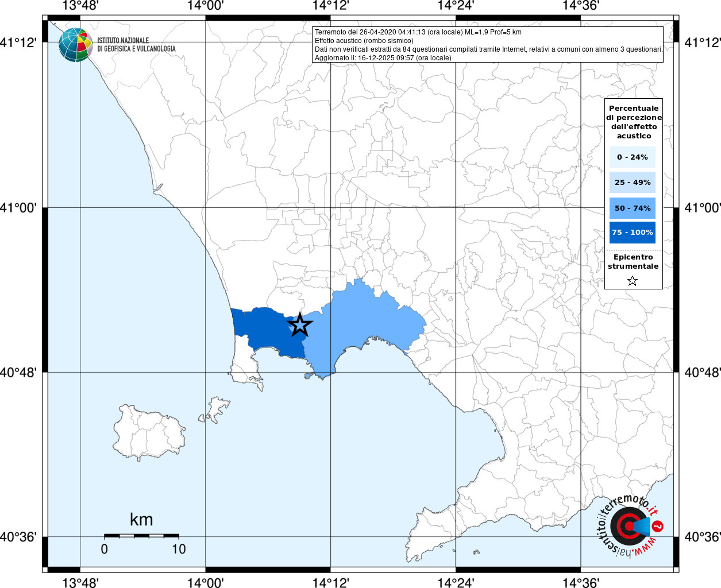Click the km scale bar
The width and height of the screenshot is (721, 588).
[141, 536]
